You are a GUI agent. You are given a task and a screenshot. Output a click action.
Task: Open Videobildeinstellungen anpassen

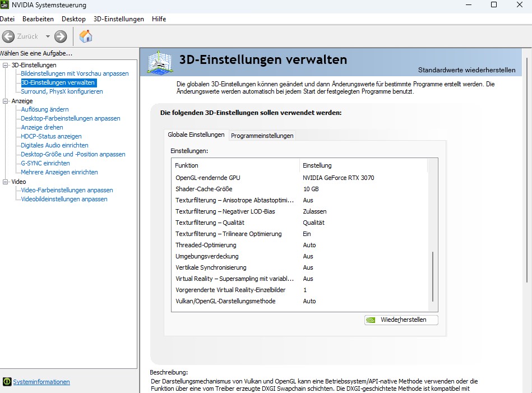(x=64, y=199)
